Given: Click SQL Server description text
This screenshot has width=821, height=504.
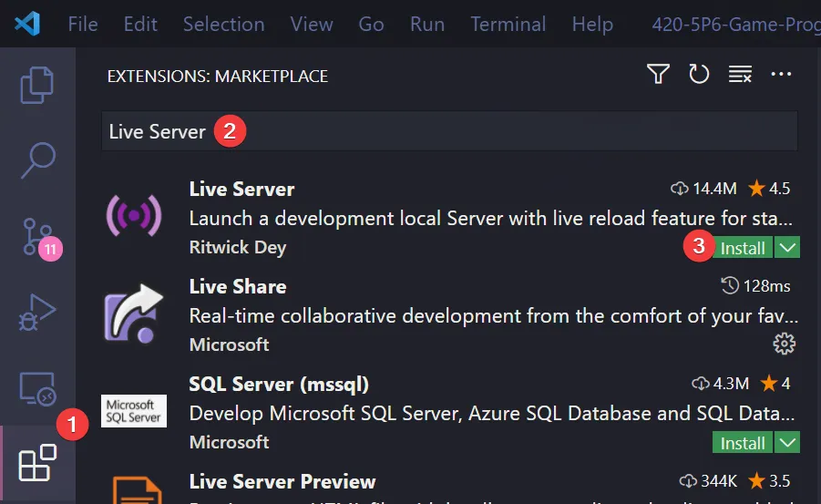Looking at the screenshot, I should pyautogui.click(x=492, y=414).
